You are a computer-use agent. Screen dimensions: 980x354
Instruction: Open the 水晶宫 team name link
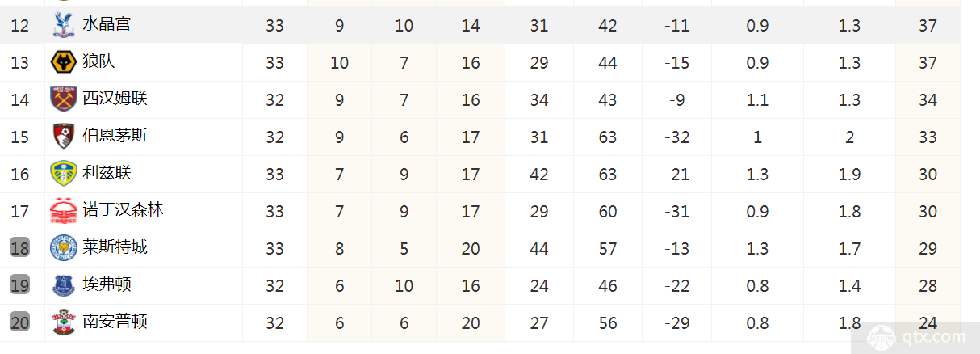pos(107,24)
